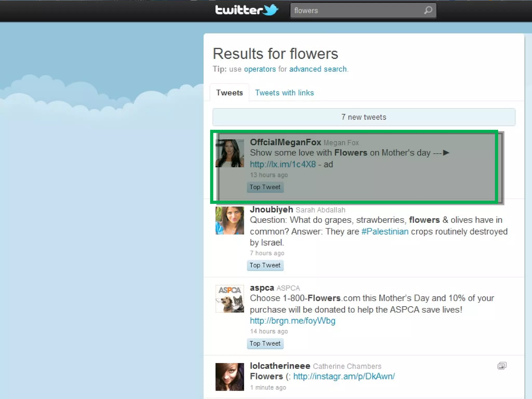Click lolcatherineee's profile photo
The width and height of the screenshot is (532, 399).
coord(230,377)
